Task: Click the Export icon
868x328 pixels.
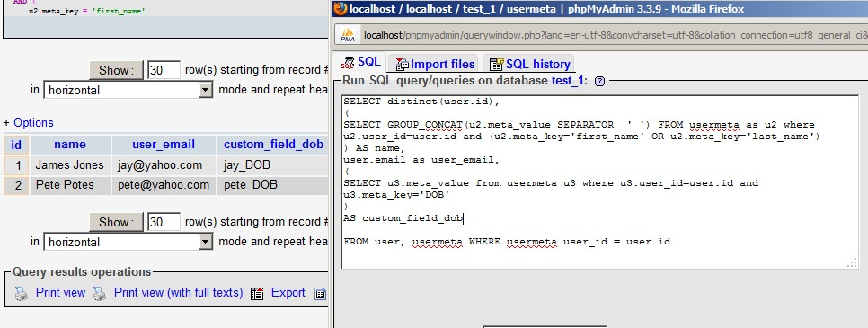Action: click(257, 294)
